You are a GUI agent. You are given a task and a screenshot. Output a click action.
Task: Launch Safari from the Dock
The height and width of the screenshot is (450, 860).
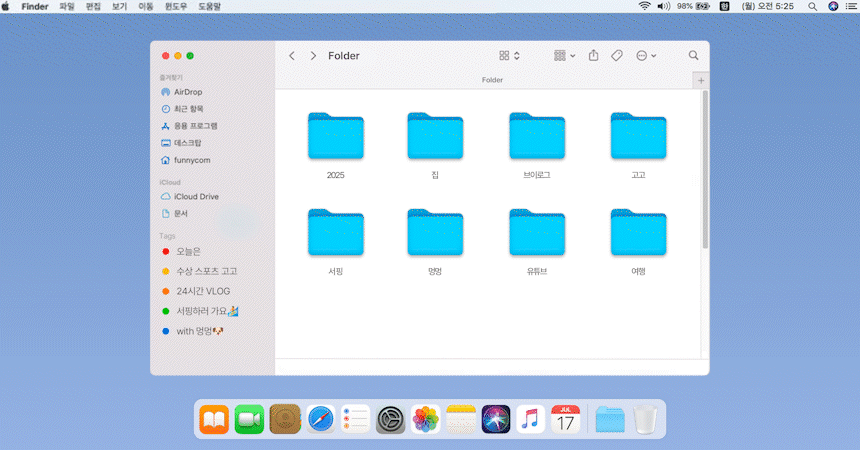320,419
